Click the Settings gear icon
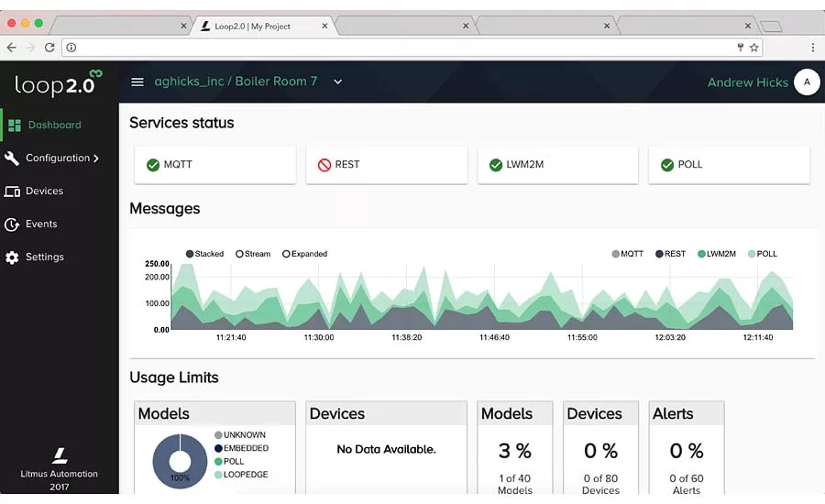 (x=12, y=257)
